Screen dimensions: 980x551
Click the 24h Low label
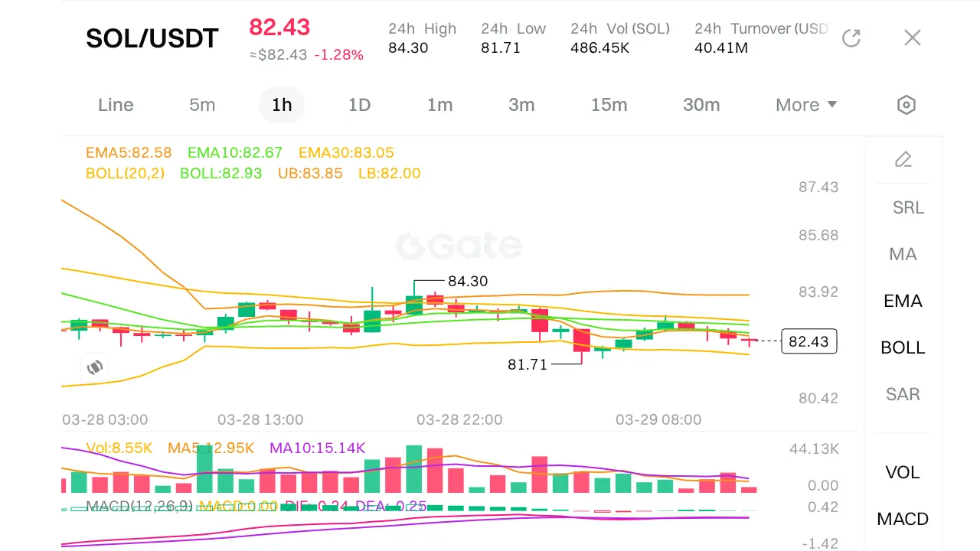513,28
